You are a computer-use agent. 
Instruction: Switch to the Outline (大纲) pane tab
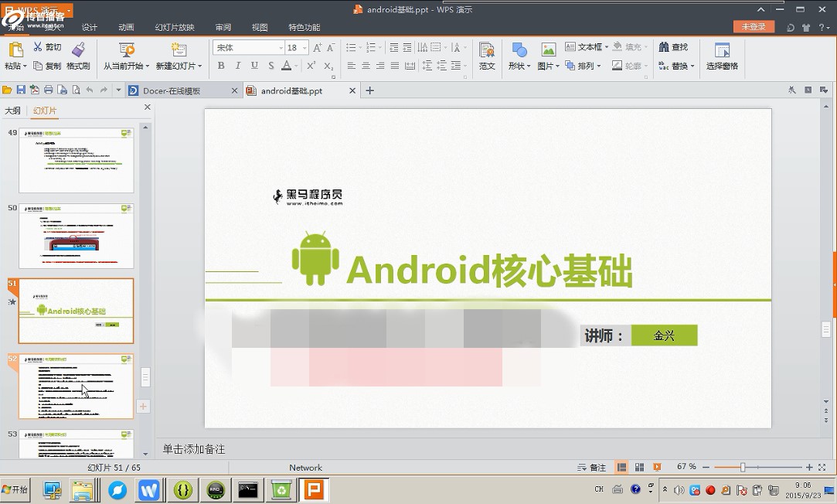coord(13,111)
